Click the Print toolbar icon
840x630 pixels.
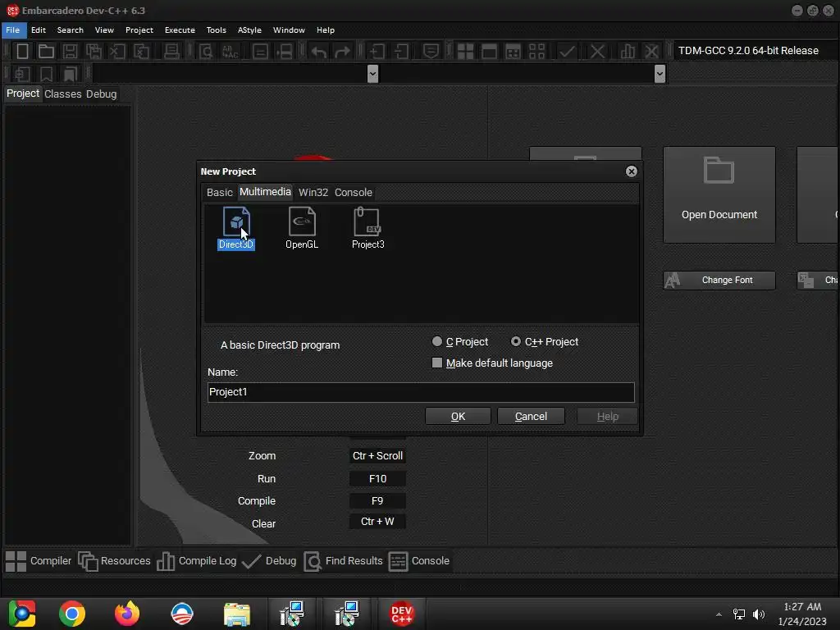tap(171, 52)
